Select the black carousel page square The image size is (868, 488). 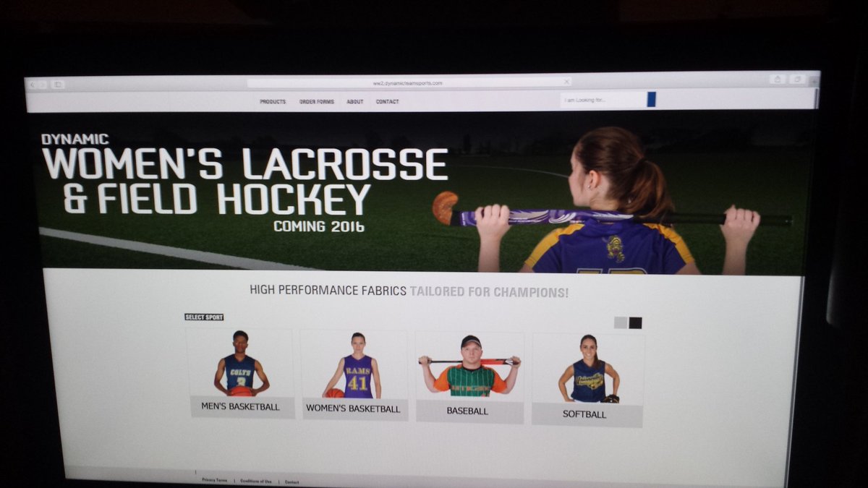(635, 322)
